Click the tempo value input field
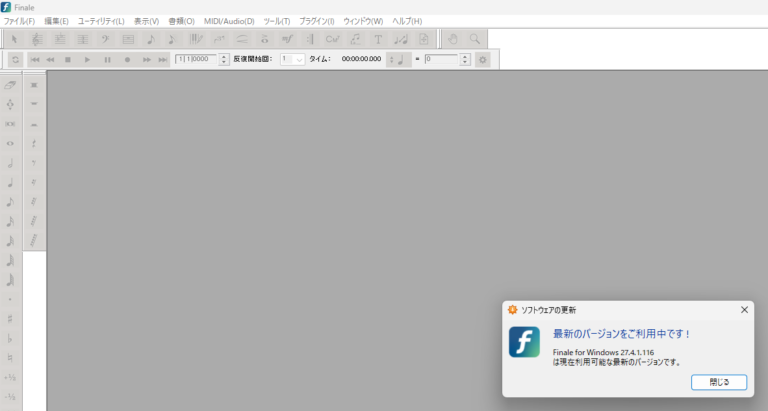 point(440,60)
